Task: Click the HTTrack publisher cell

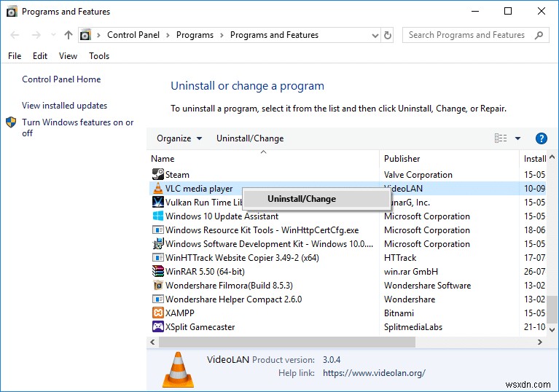Action: [x=400, y=258]
